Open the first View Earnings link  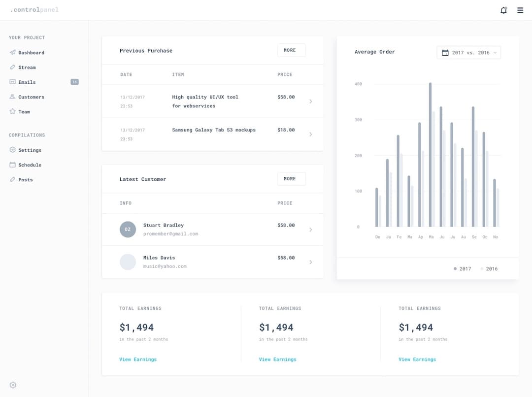tap(138, 359)
